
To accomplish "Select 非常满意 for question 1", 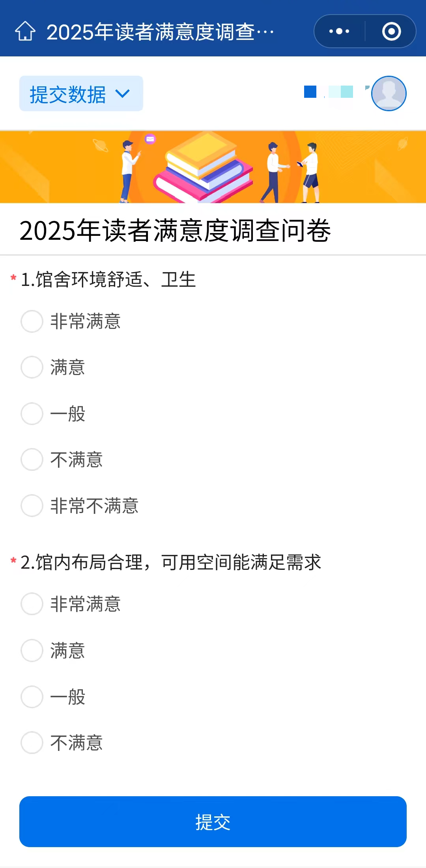I will (32, 321).
